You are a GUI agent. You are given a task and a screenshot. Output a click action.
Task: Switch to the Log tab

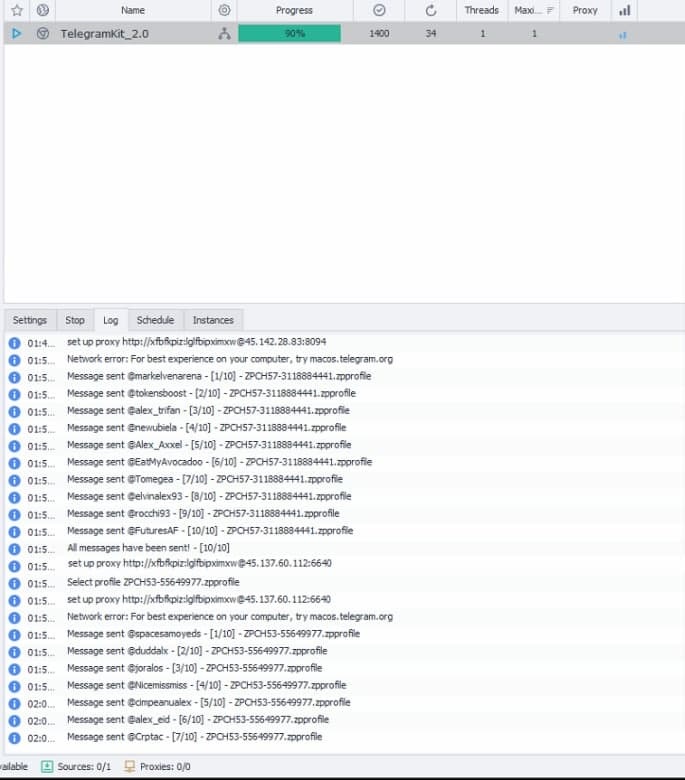coord(110,320)
